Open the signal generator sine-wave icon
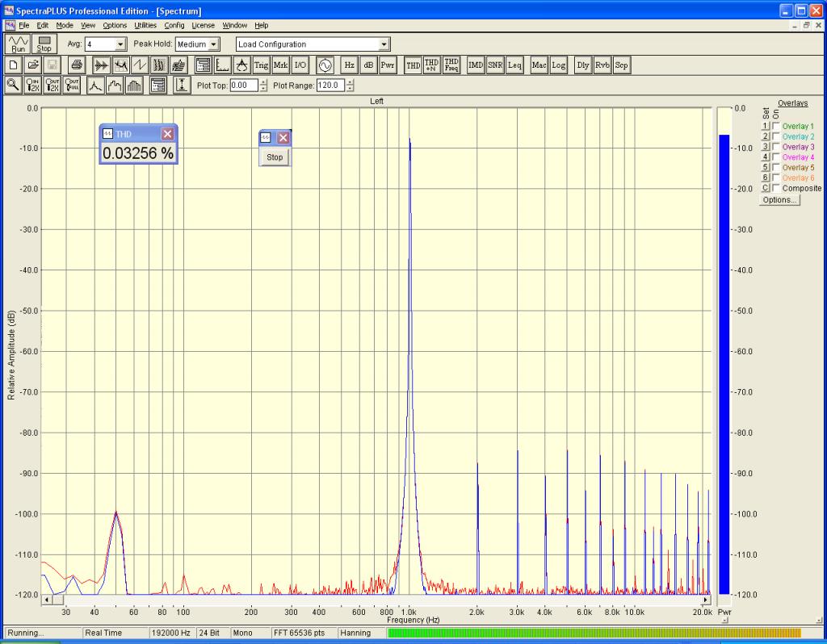Image resolution: width=827 pixels, height=644 pixels. point(325,65)
